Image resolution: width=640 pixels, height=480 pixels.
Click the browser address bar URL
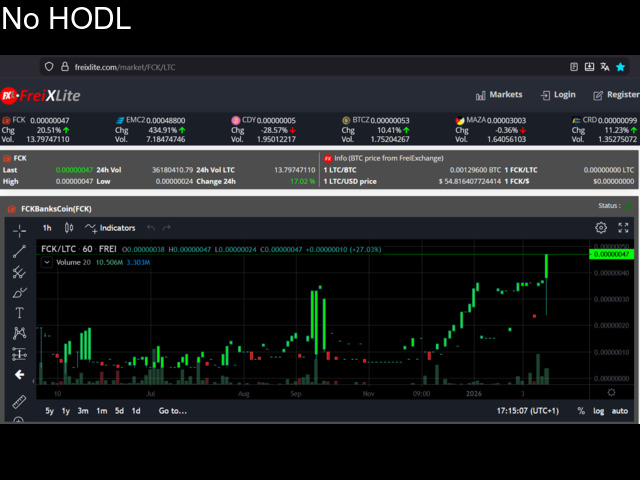pos(125,67)
